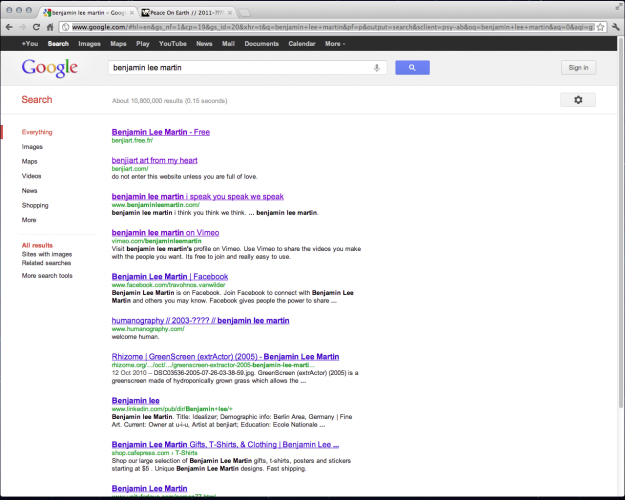The width and height of the screenshot is (625, 500).
Task: Click the voice search microphone
Action: pos(377,68)
